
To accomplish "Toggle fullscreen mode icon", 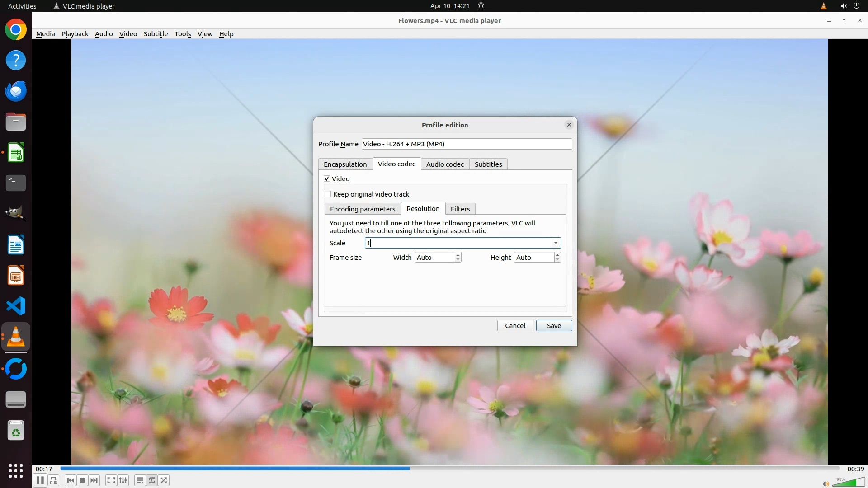I will (x=111, y=480).
